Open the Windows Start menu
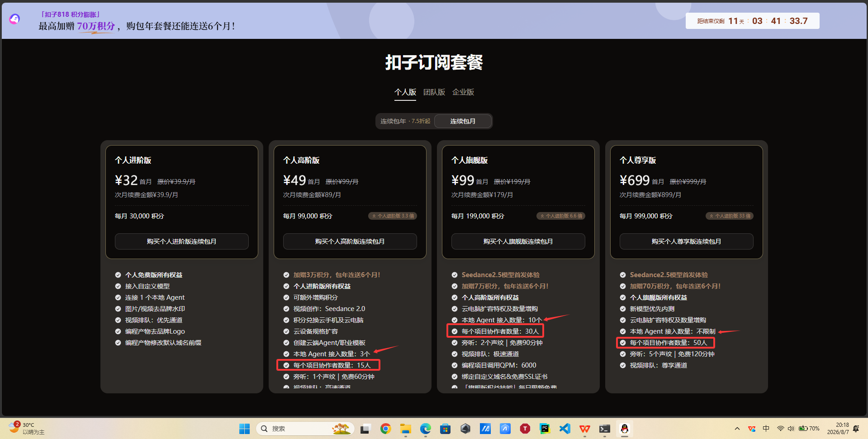Screen dimensions: 868x439 click(x=244, y=429)
